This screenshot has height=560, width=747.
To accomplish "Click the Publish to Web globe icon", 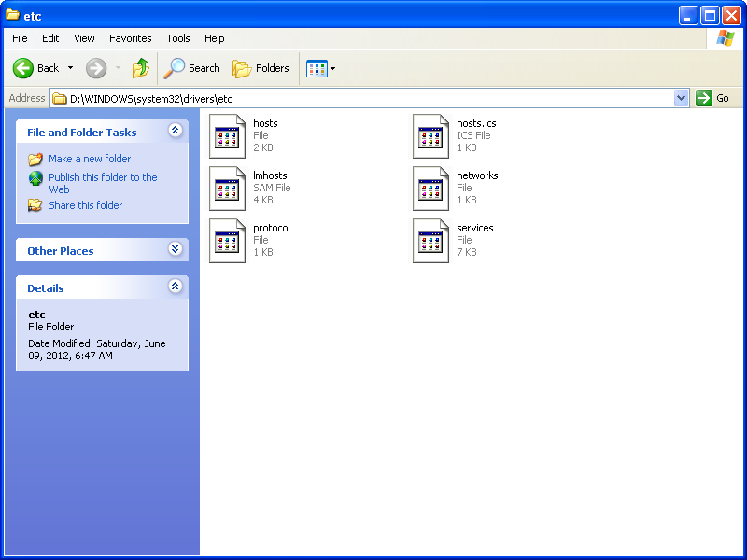I will [35, 178].
